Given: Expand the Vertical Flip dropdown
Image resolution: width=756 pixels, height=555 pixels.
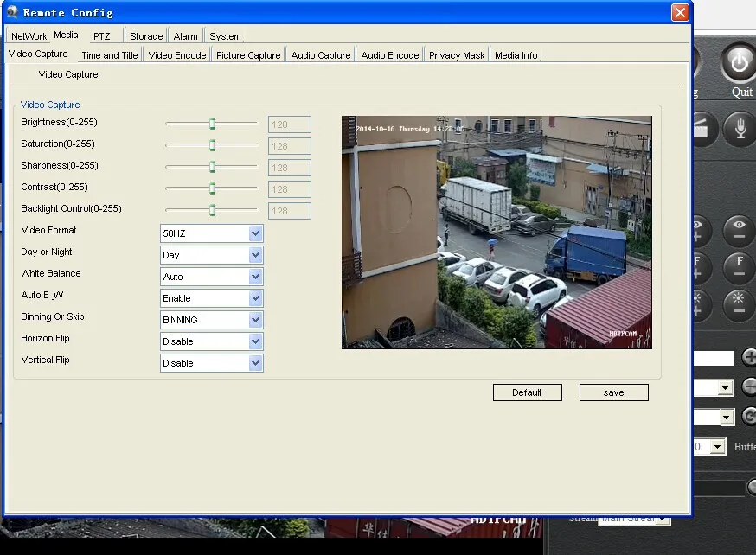Looking at the screenshot, I should click(x=255, y=363).
